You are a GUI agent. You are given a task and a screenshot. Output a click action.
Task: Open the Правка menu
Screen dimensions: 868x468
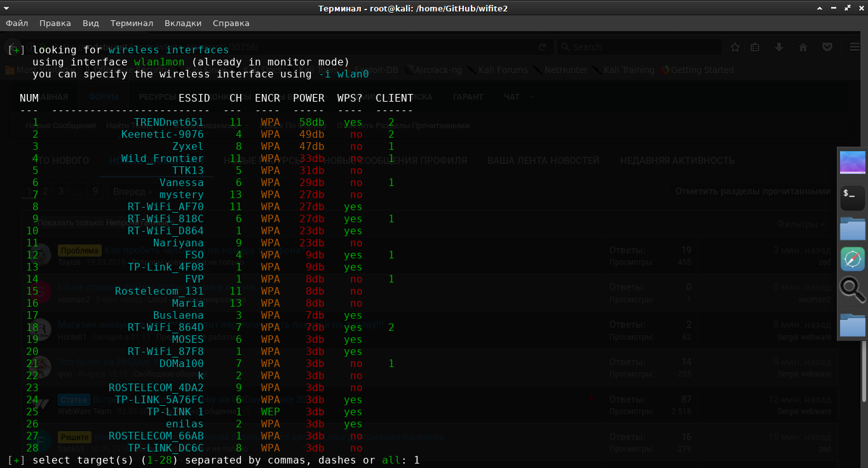pyautogui.click(x=55, y=23)
